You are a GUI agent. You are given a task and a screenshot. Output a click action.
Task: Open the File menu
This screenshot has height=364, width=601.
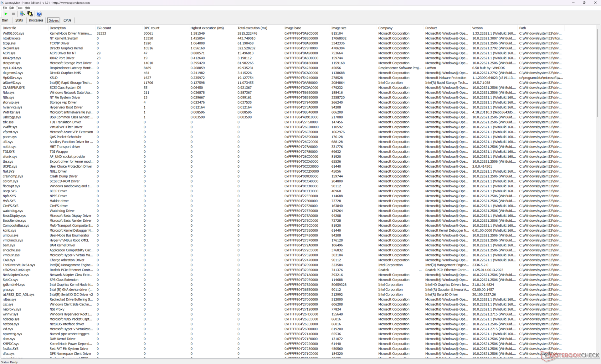click(x=5, y=8)
